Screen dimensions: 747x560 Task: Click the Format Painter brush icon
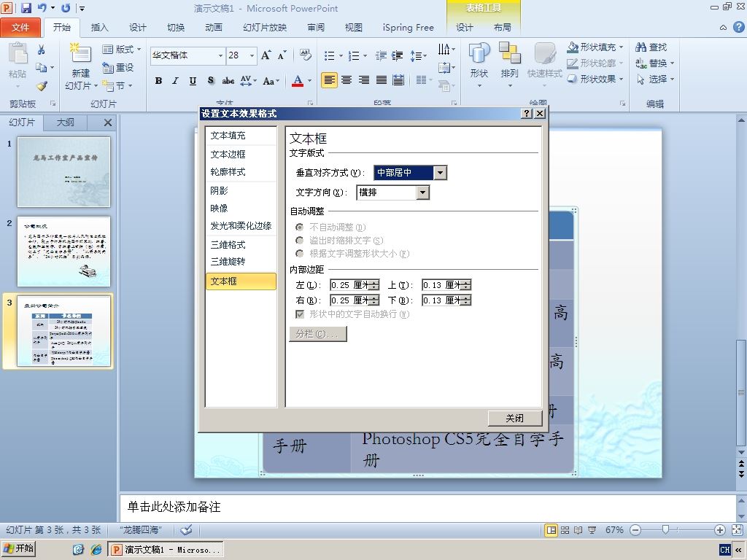42,86
